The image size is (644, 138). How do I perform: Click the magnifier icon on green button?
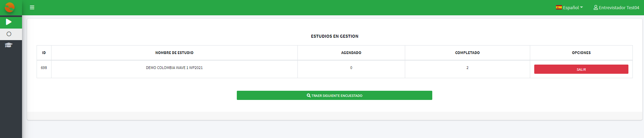pyautogui.click(x=309, y=96)
